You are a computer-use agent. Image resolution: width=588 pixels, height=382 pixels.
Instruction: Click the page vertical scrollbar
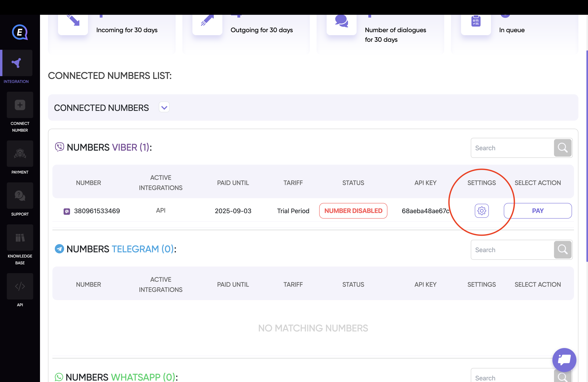click(587, 155)
